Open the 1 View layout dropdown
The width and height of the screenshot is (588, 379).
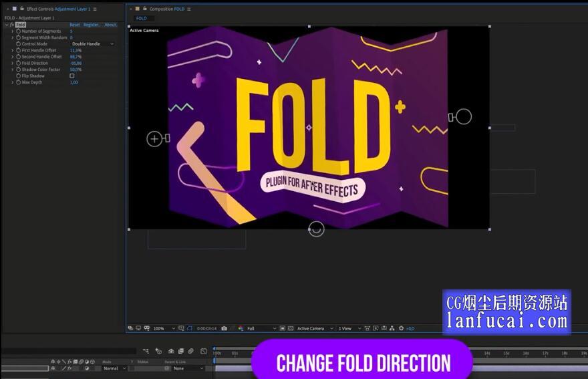pos(349,328)
